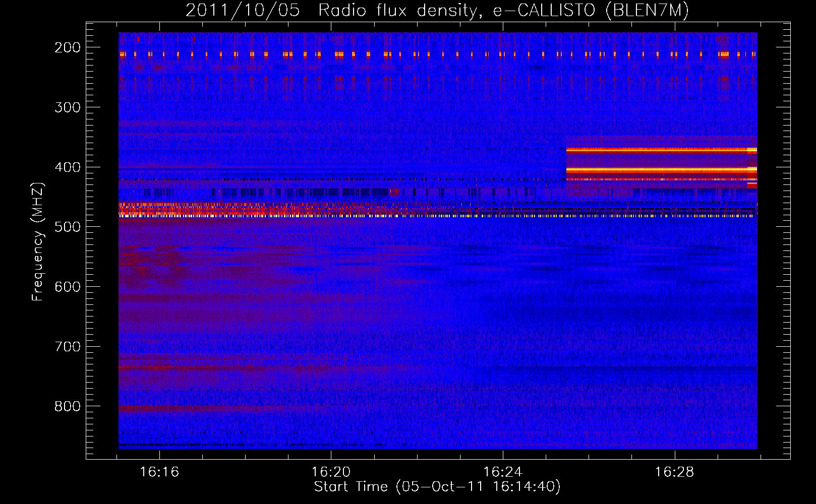Click the 700 frequency tick label
This screenshot has width=816, height=504.
tap(68, 347)
